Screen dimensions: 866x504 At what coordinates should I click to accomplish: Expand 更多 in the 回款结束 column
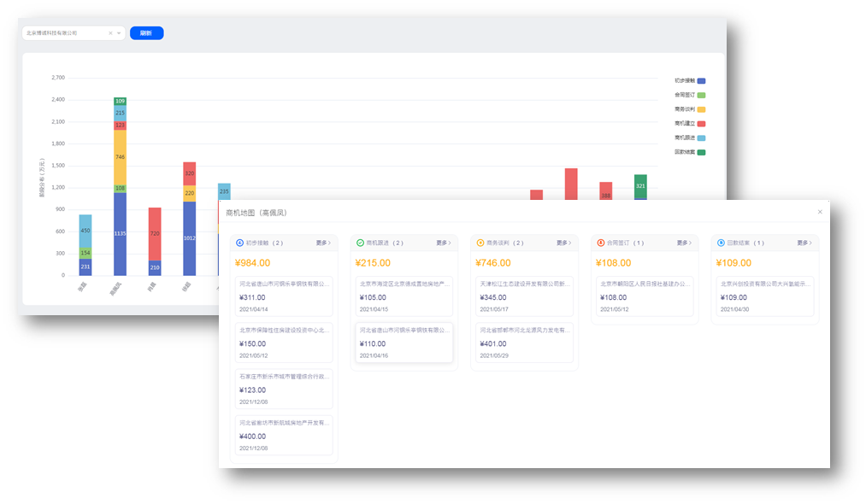pyautogui.click(x=804, y=243)
